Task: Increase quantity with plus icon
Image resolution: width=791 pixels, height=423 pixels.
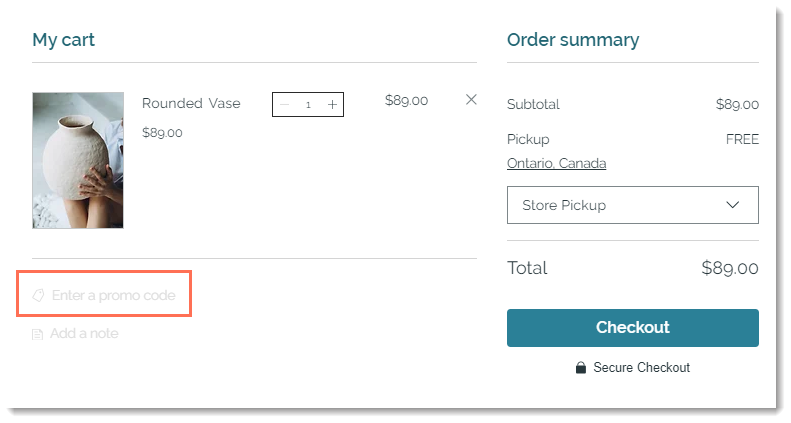Action: (332, 104)
